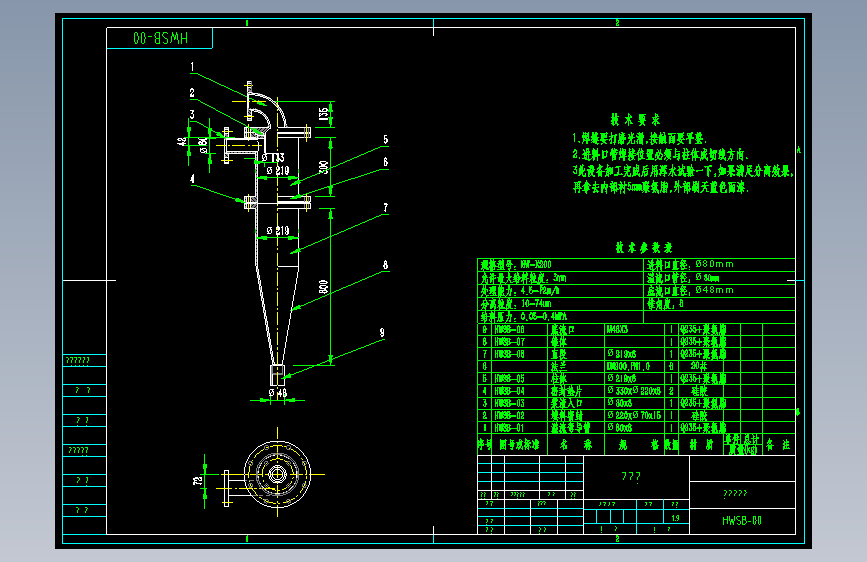
Task: Click the 800 vertical dimension text
Action: click(x=323, y=287)
